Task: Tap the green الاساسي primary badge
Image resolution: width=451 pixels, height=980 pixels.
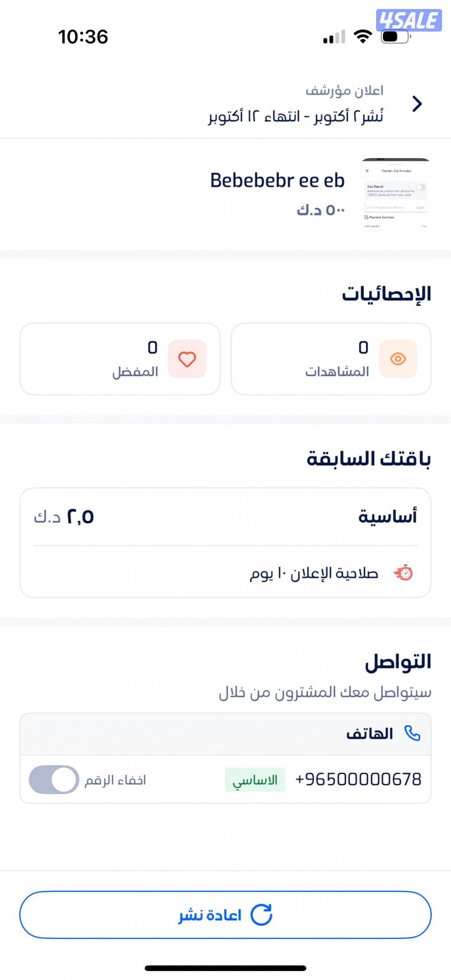Action: tap(255, 780)
